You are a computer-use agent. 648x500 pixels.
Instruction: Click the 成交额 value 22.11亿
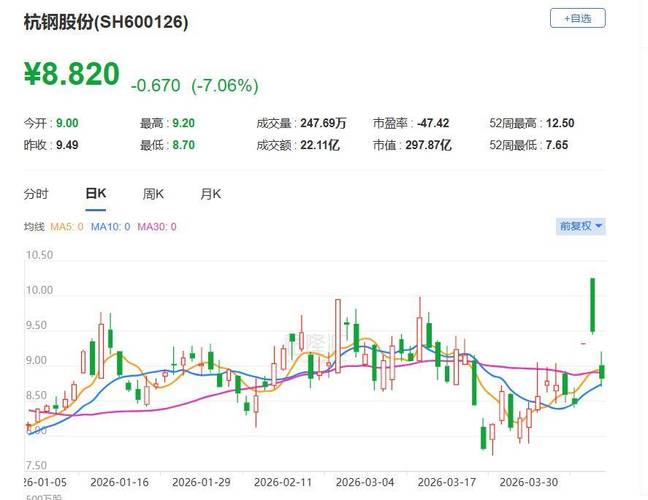click(320, 145)
